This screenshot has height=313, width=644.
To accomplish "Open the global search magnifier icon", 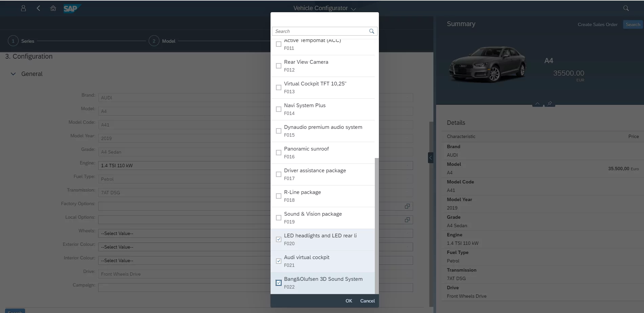I will tap(626, 8).
